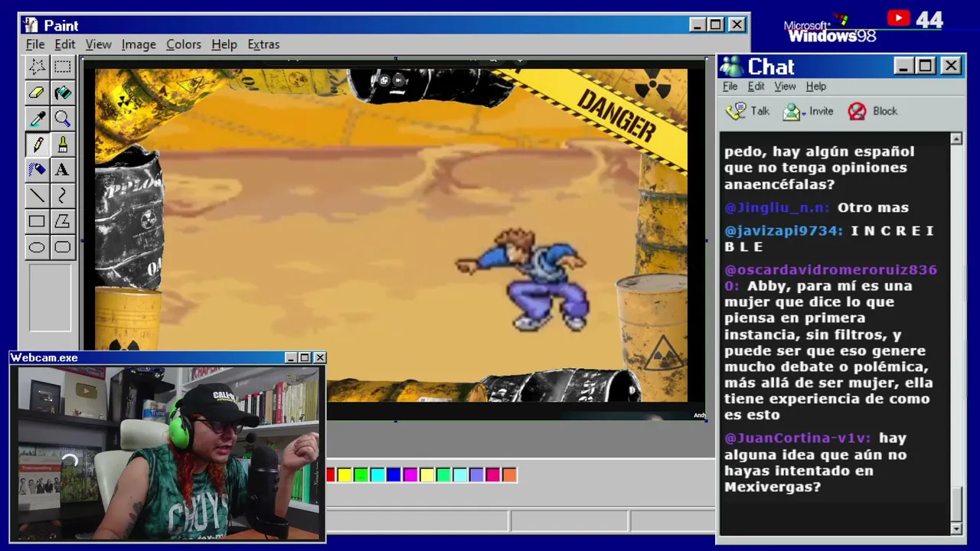Open the Chat window View menu
This screenshot has height=551, width=980.
(785, 86)
